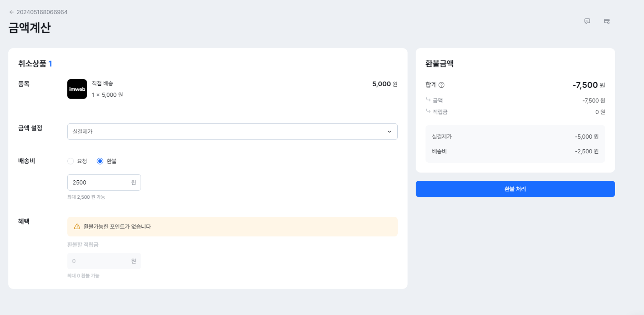The height and width of the screenshot is (315, 644).
Task: Click the back arrow beside the order number
Action: coord(11,12)
